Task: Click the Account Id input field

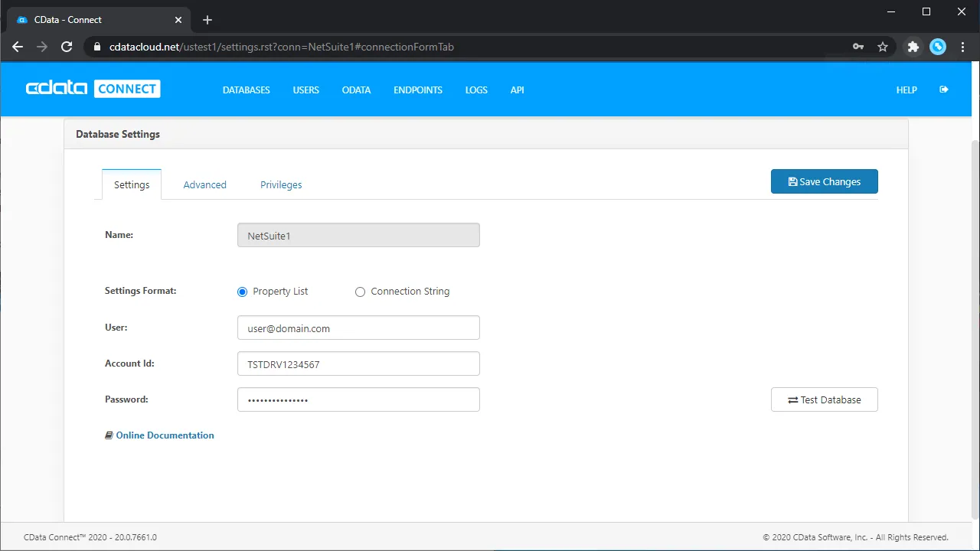Action: [x=358, y=364]
